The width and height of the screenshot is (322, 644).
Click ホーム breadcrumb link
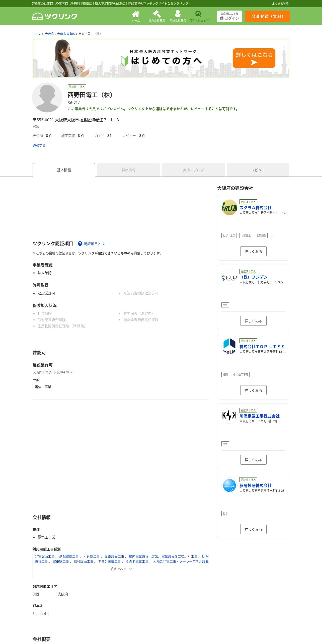point(37,34)
